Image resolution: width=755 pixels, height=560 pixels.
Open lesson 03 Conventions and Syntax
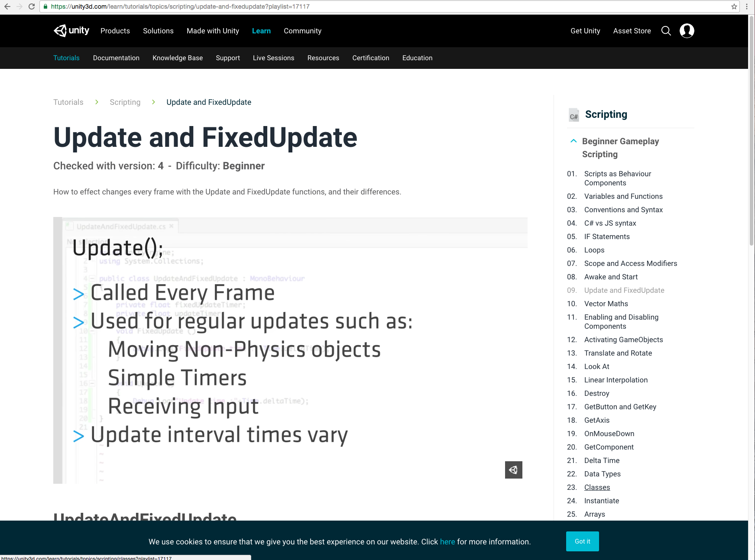click(623, 210)
